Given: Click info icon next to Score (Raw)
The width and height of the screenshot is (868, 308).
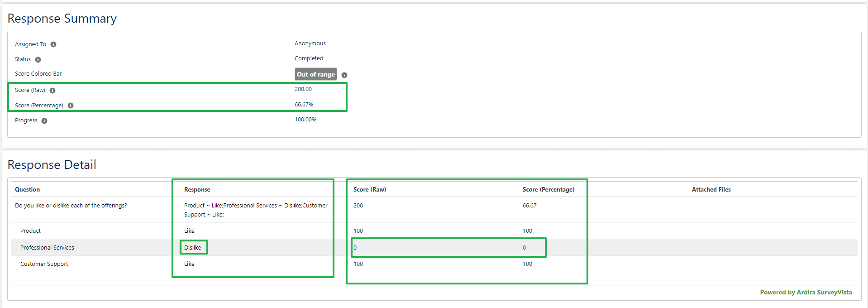Looking at the screenshot, I should 52,91.
